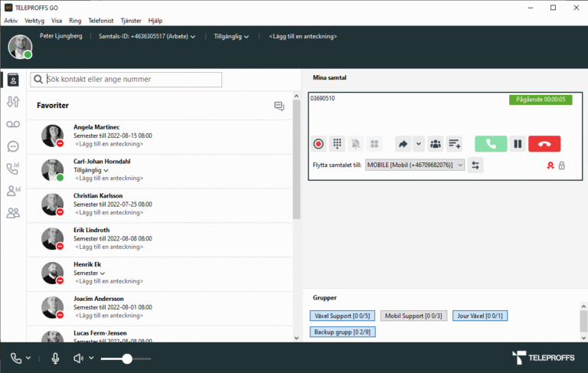This screenshot has width=588, height=373.
Task: Click the add-to-list icon
Action: [455, 144]
